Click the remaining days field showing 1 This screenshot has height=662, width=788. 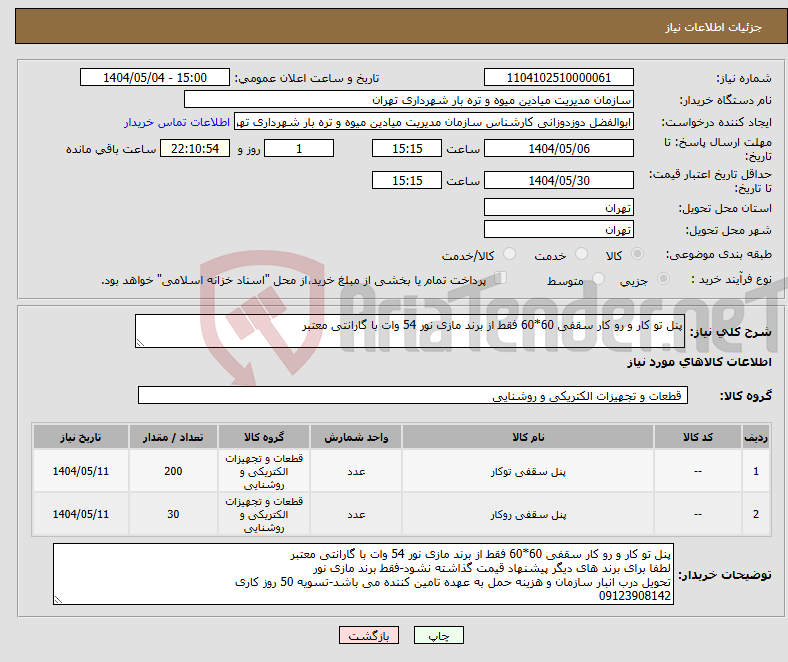pos(299,148)
